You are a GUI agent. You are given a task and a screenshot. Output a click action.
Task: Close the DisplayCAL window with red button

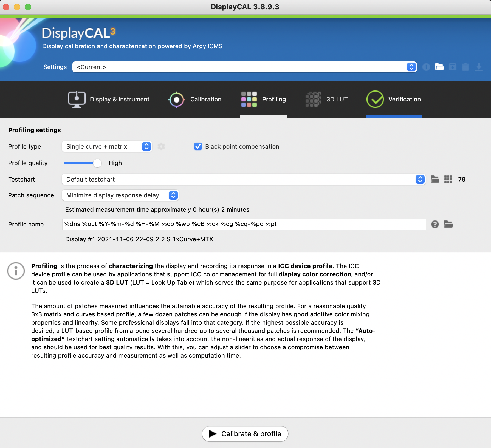(6, 7)
